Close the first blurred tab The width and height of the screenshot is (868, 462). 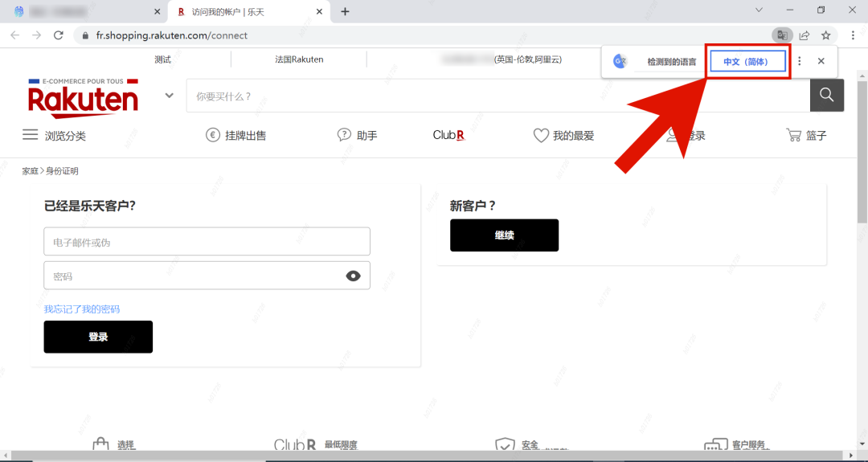[x=158, y=11]
